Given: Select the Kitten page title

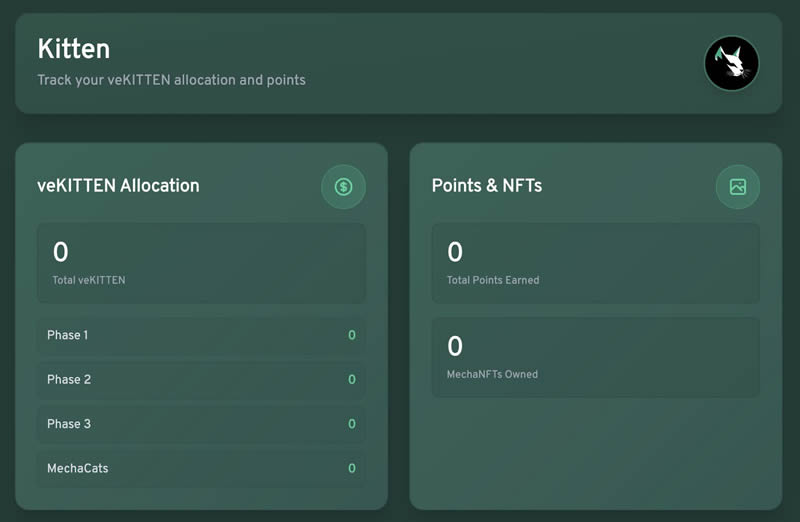Looking at the screenshot, I should [x=73, y=49].
